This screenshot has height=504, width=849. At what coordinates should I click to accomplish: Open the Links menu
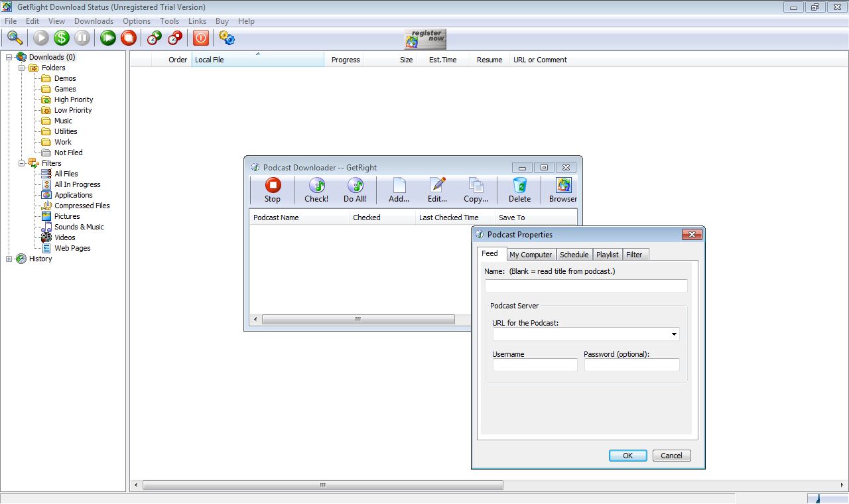pos(197,21)
